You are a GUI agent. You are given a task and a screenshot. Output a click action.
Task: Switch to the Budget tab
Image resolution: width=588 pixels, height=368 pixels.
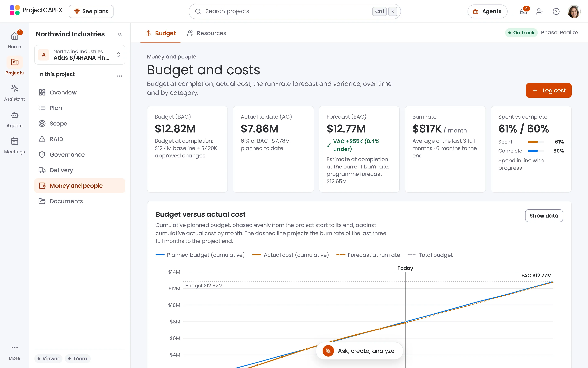tap(161, 33)
